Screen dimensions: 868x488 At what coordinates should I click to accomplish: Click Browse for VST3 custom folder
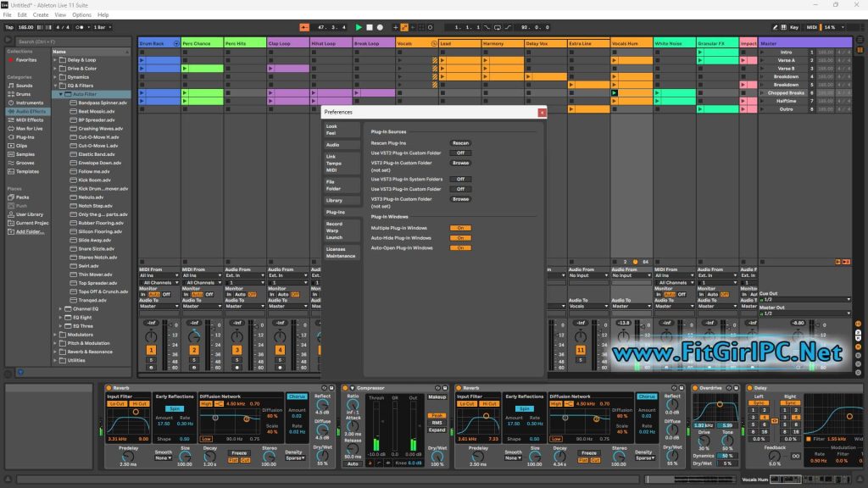(x=460, y=199)
